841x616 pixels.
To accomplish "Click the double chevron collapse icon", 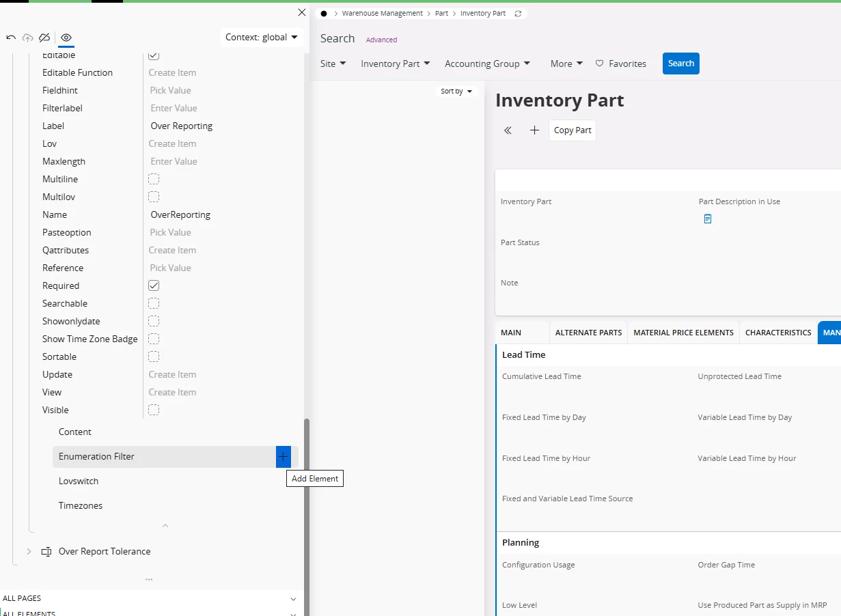I will [x=508, y=130].
